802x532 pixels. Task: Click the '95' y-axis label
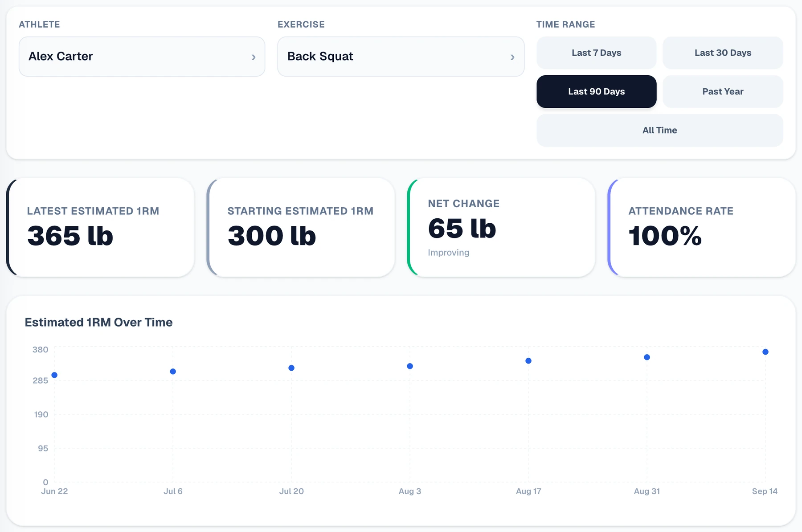43,448
